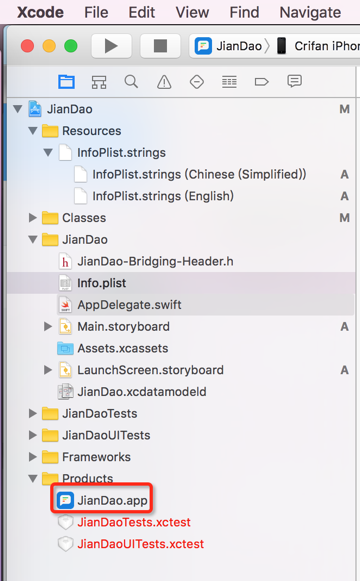Open the Find navigator magnifier icon
Screen dimensions: 360x581
coord(131,82)
